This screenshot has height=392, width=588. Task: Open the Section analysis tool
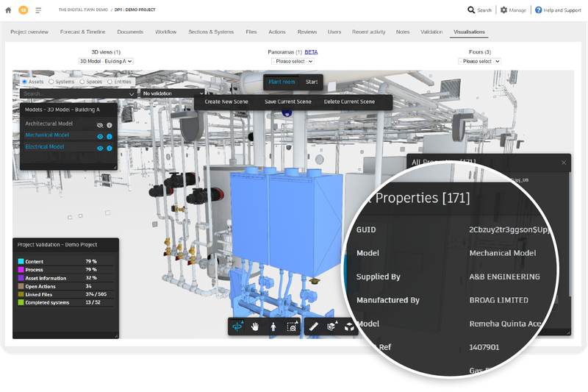(x=331, y=327)
